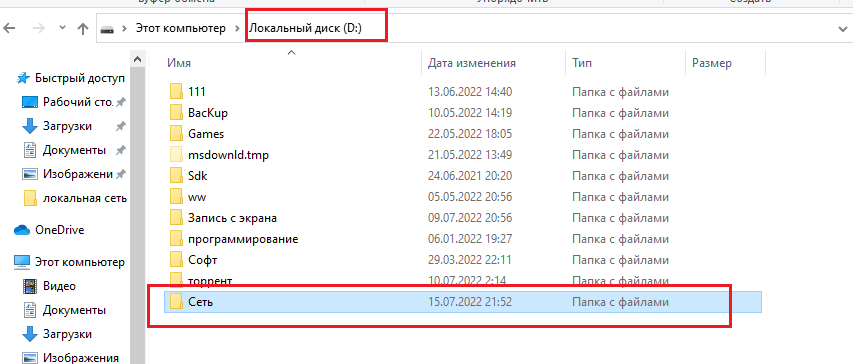Go forward with the right arrow button
853x364 pixels.
[x=38, y=29]
